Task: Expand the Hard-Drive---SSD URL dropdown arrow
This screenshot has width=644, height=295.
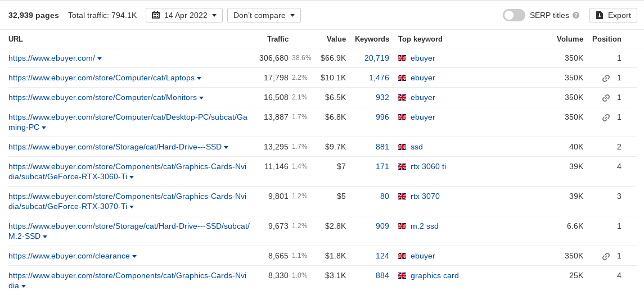Action: 226,148
